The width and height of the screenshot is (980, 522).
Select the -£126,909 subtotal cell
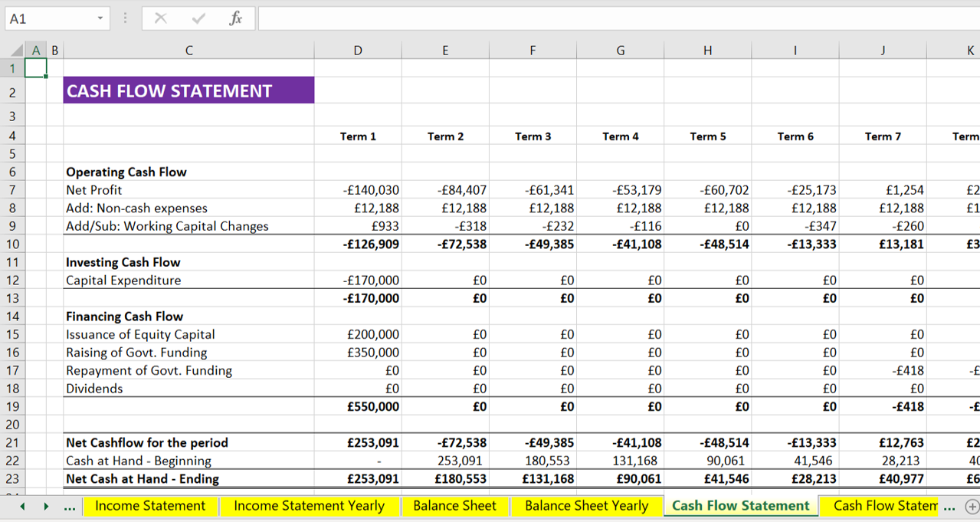[x=358, y=245]
